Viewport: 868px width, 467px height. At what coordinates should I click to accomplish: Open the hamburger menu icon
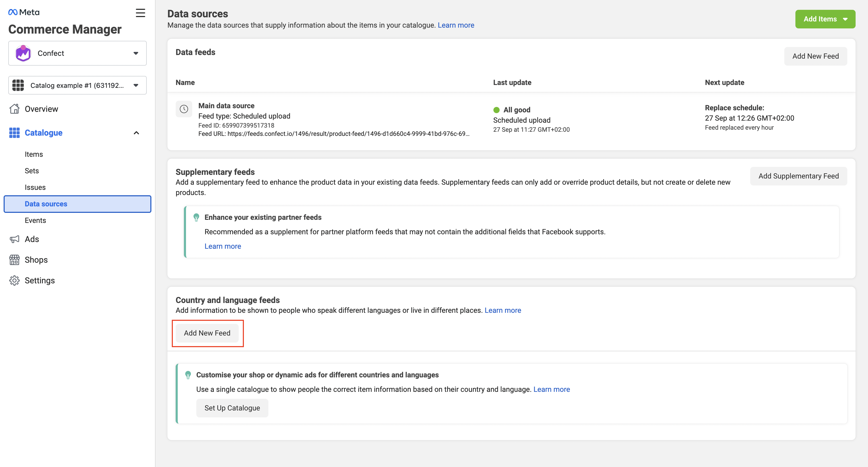(140, 13)
